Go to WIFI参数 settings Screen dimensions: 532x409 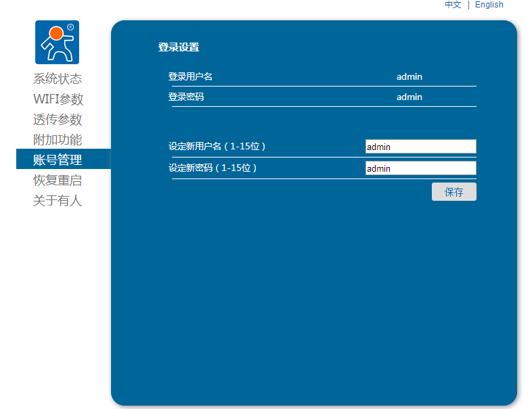point(58,99)
